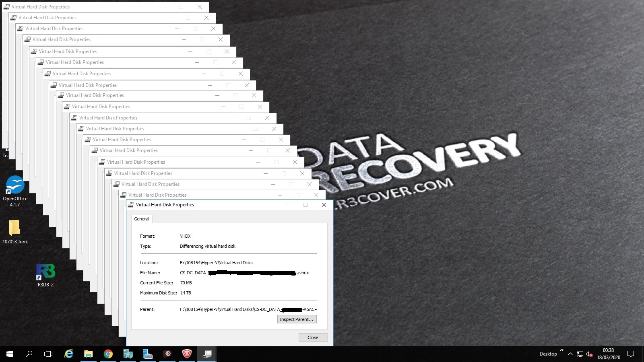The image size is (644, 362).
Task: Select the R3DB-2 desktop shortcut
Action: point(45,275)
